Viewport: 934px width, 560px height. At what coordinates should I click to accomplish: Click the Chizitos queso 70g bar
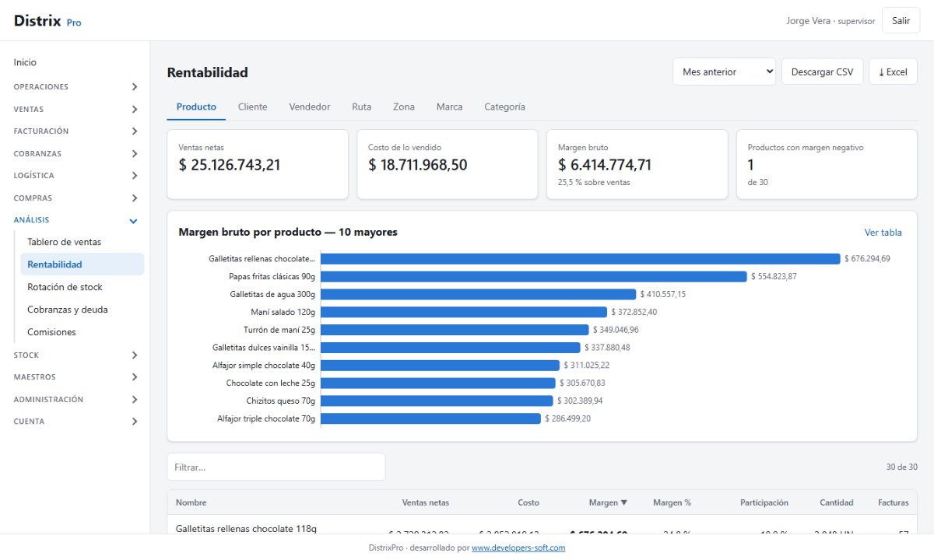pos(437,401)
